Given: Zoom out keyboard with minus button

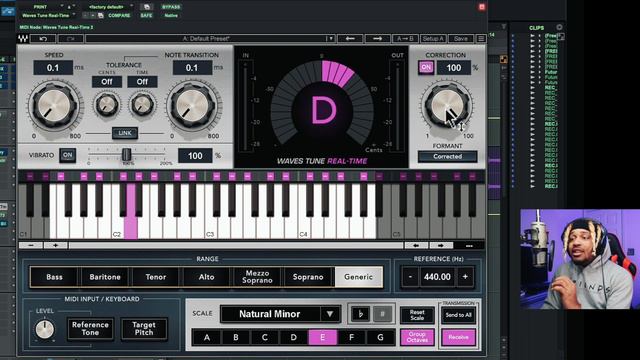Looking at the screenshot, I should [31, 245].
